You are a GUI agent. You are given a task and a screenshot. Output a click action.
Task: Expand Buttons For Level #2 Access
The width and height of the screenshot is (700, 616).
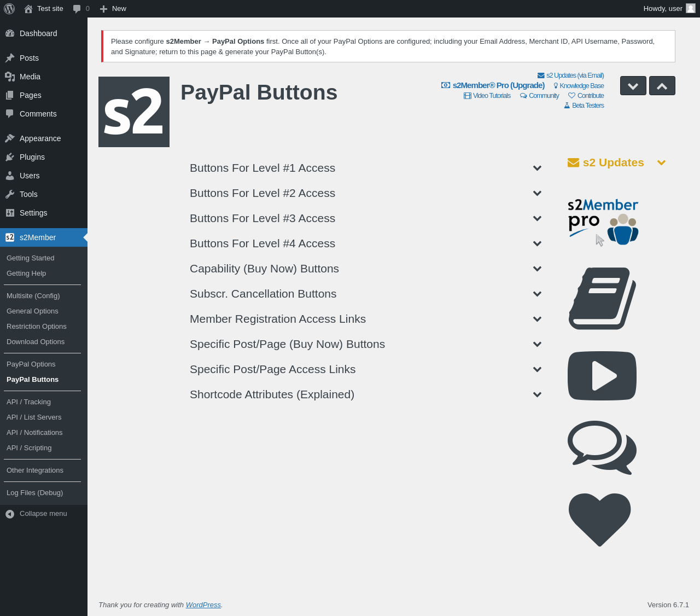point(366,193)
